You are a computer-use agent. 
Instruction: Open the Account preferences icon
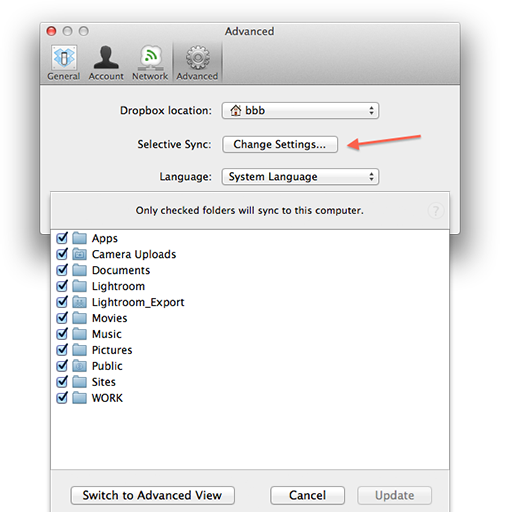pos(106,58)
